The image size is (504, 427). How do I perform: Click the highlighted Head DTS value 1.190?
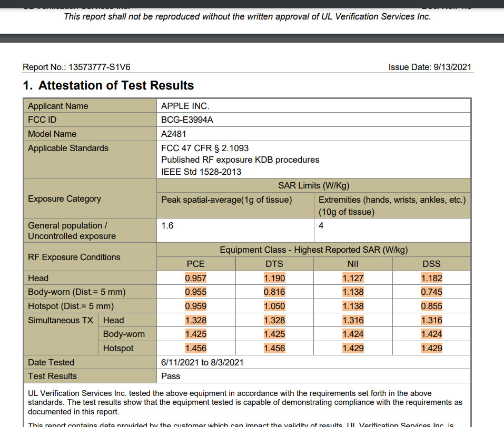274,278
